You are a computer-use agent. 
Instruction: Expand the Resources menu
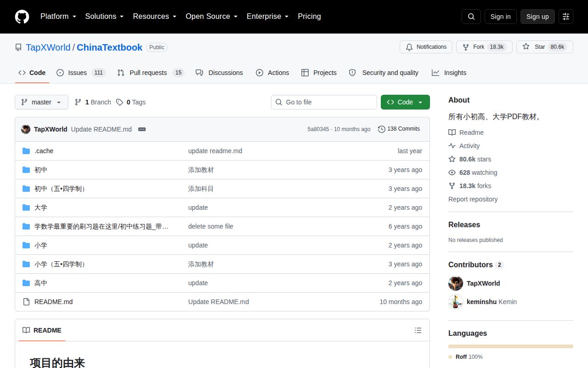tap(155, 17)
